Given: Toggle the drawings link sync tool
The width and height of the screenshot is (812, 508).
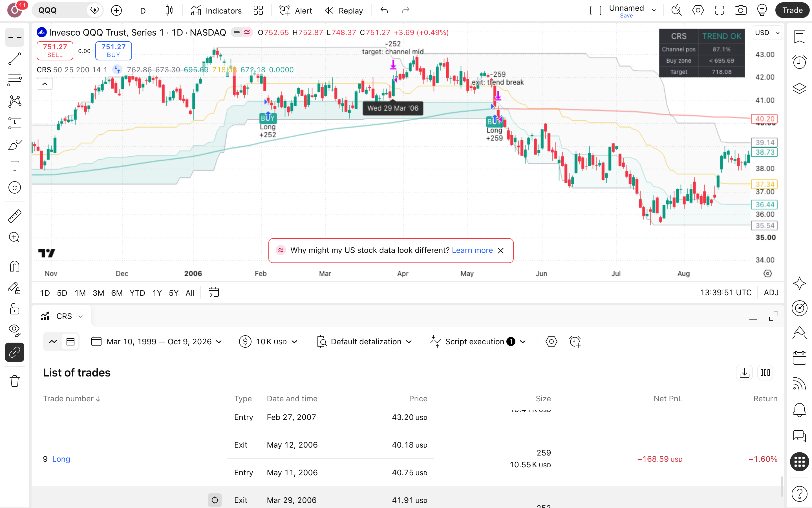Looking at the screenshot, I should tap(15, 352).
